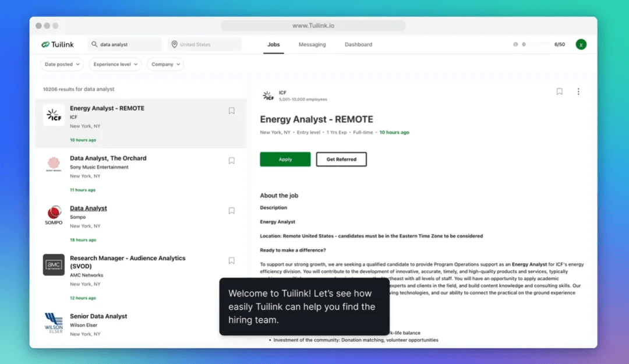The height and width of the screenshot is (364, 629).
Task: Open the Energy Analyst - REMOTE listing title
Action: click(x=107, y=108)
